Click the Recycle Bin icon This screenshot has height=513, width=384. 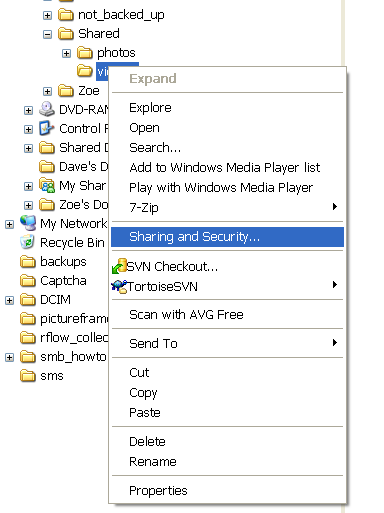pyautogui.click(x=27, y=242)
